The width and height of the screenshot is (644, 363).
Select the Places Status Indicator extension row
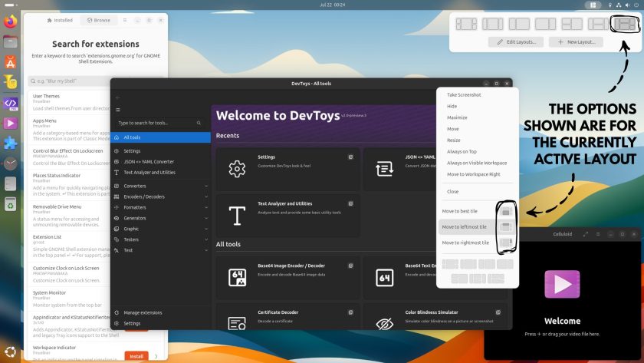[x=69, y=184]
